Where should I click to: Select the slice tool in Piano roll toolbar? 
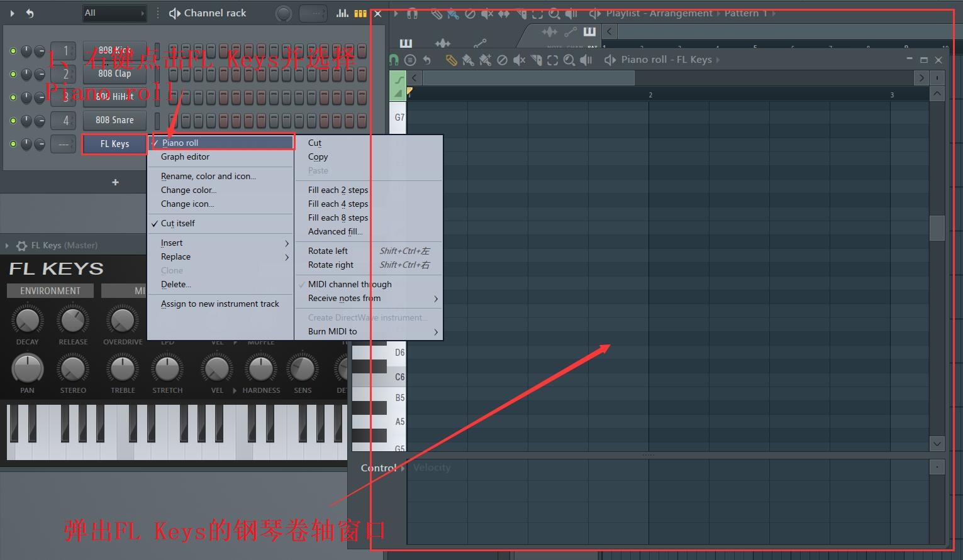click(536, 60)
